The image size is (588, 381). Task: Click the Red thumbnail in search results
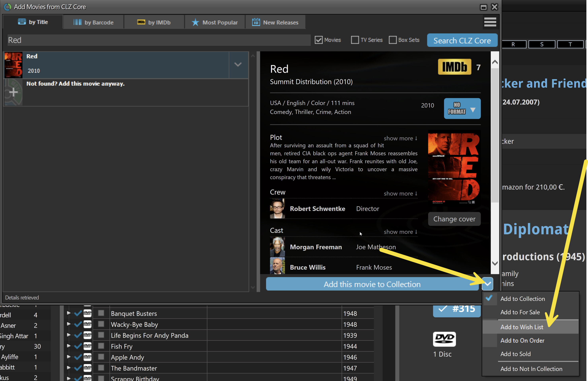[x=13, y=65]
